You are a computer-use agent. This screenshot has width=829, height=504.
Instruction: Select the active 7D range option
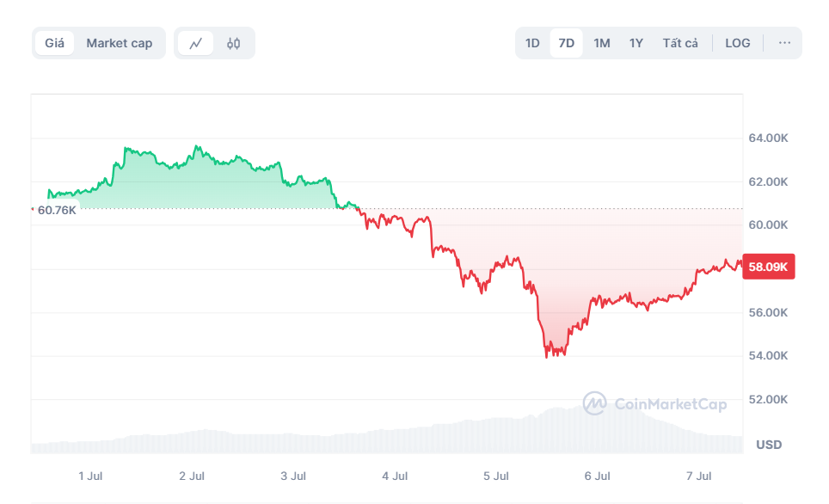(565, 42)
